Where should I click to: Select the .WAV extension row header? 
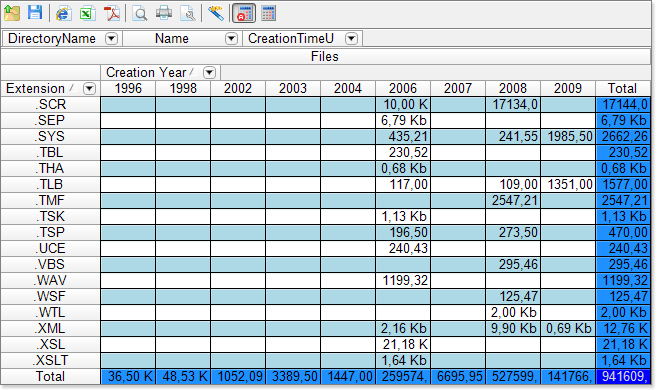[50, 280]
